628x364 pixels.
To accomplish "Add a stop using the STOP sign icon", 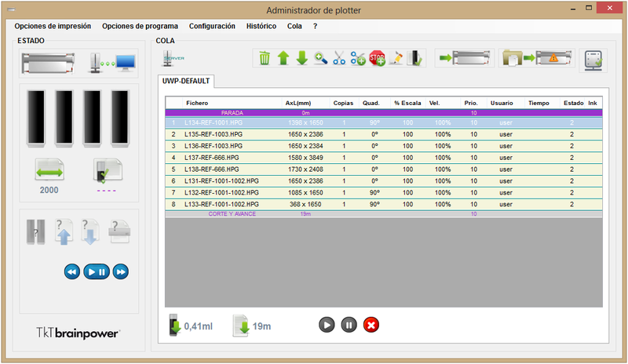I will point(377,58).
